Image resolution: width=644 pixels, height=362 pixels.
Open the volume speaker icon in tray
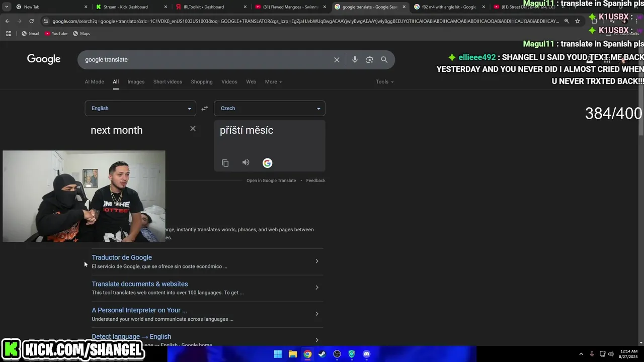[611, 354]
